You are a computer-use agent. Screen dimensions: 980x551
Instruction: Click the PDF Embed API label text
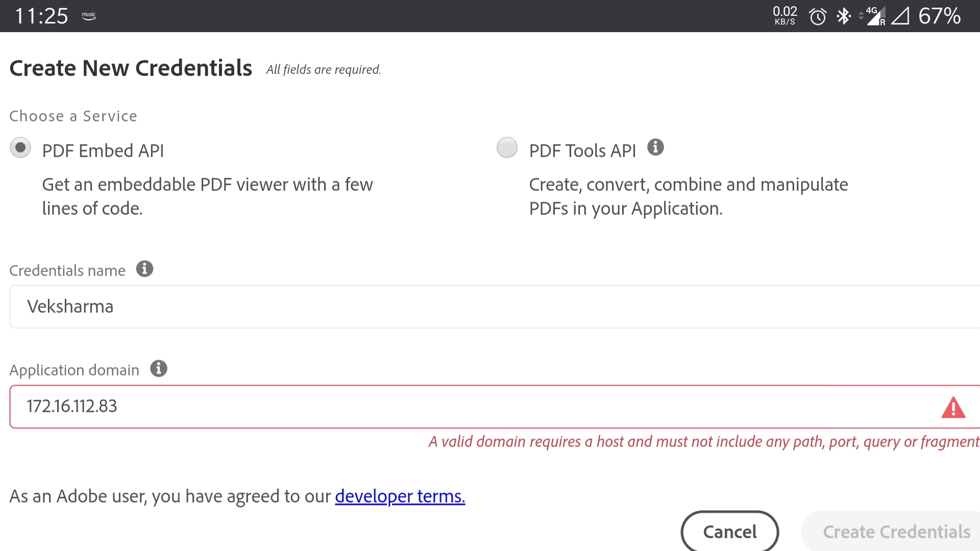point(103,151)
